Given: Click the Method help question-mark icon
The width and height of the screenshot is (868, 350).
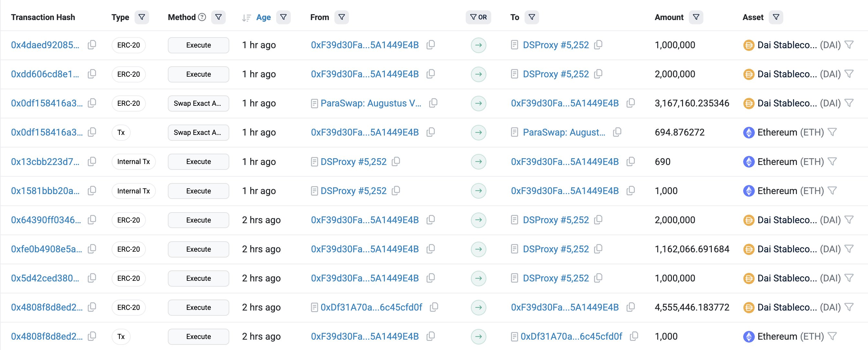Looking at the screenshot, I should coord(202,17).
